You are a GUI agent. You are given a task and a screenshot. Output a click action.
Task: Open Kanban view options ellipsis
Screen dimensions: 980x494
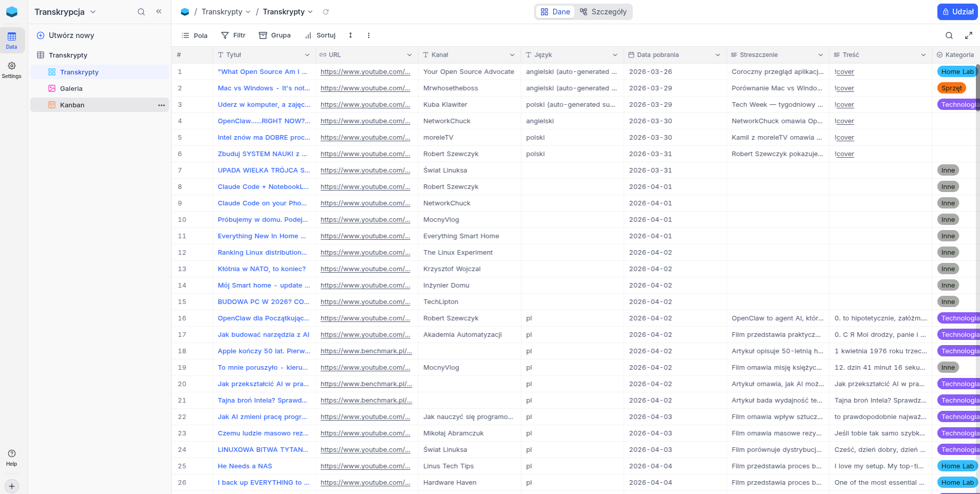[161, 105]
